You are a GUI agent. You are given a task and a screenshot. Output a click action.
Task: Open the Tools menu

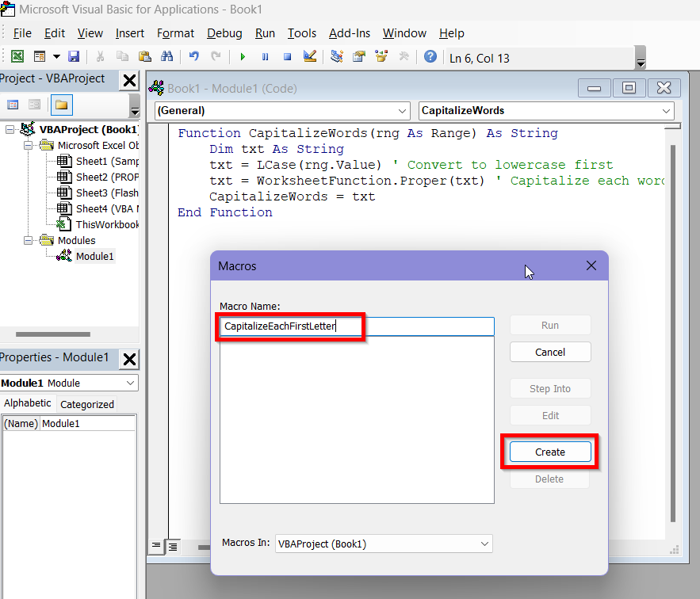point(302,33)
